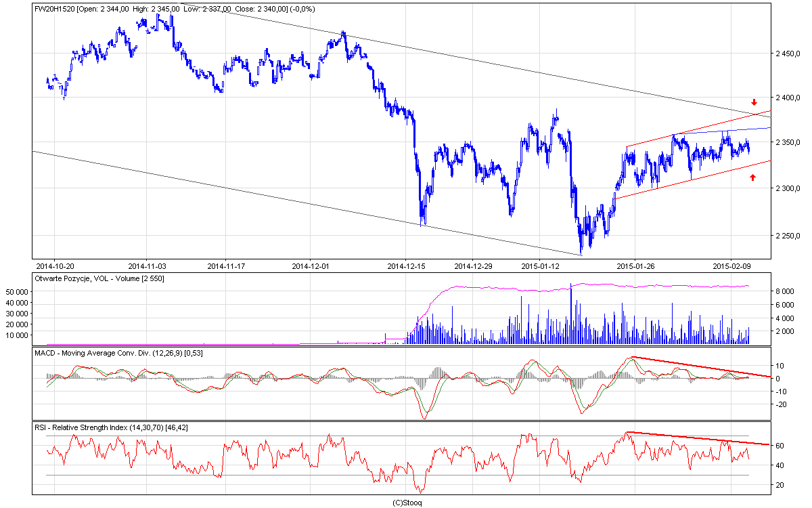Click the red divergence line in RSI panel
This screenshot has height=508, width=812.
click(x=697, y=438)
